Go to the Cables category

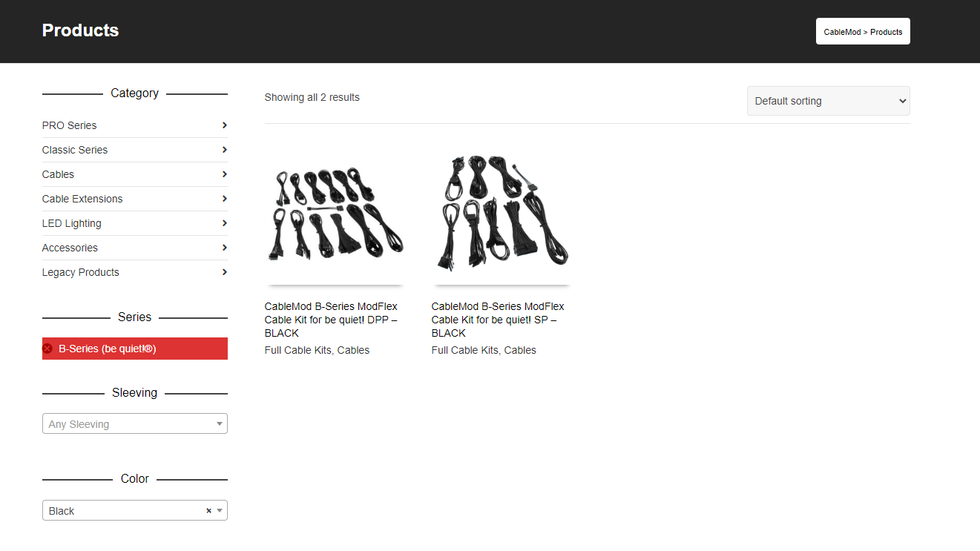(x=58, y=174)
